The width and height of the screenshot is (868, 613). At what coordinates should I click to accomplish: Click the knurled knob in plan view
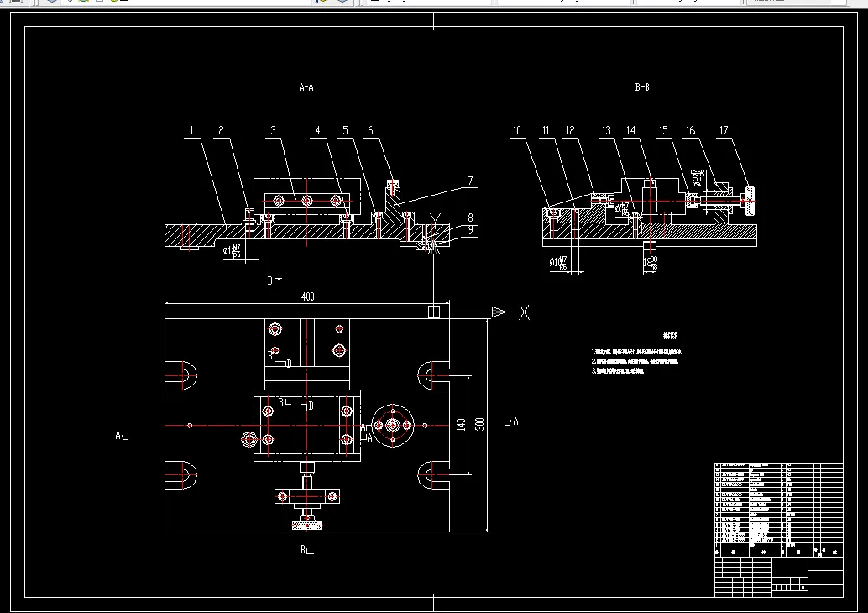[306, 523]
